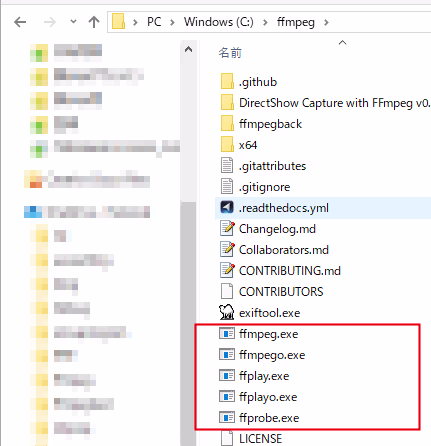The height and width of the screenshot is (446, 431).
Task: Select Windows (C:) in the breadcrumb
Action: point(219,22)
